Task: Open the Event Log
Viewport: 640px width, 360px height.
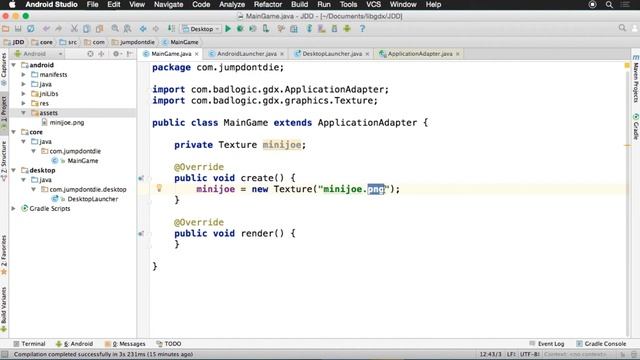Action: coord(547,344)
